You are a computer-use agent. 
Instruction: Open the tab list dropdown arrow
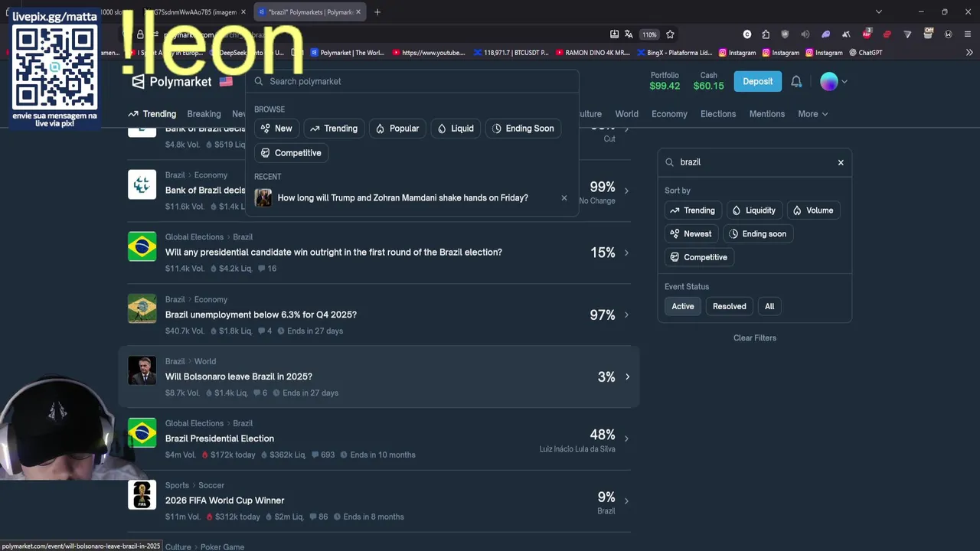click(879, 11)
